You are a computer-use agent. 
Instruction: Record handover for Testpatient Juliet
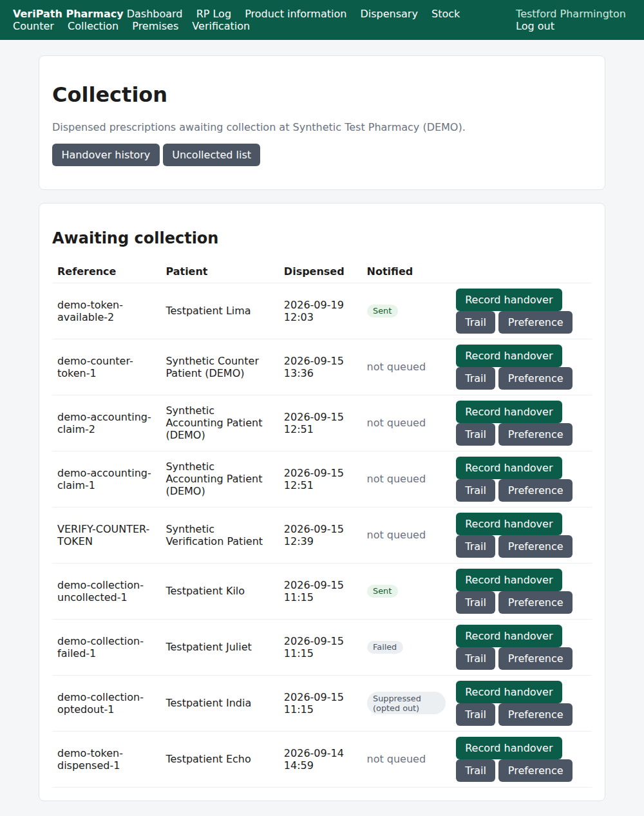[509, 636]
